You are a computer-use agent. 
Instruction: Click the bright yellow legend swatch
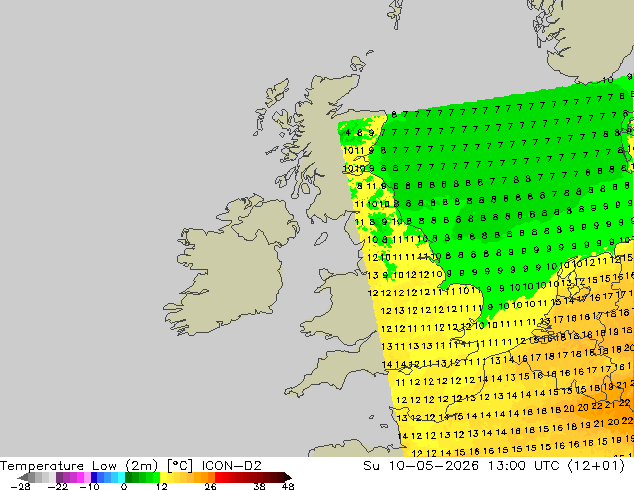pos(163,477)
